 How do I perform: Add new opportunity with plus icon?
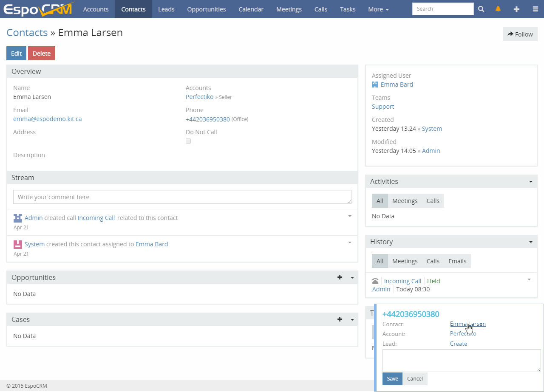click(x=340, y=277)
